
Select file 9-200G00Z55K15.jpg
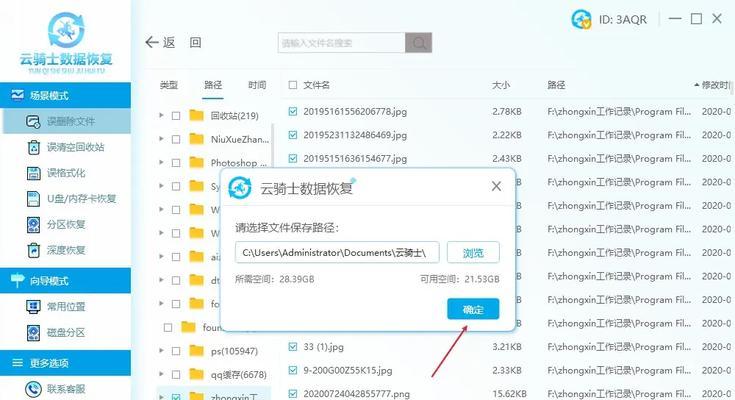347,370
